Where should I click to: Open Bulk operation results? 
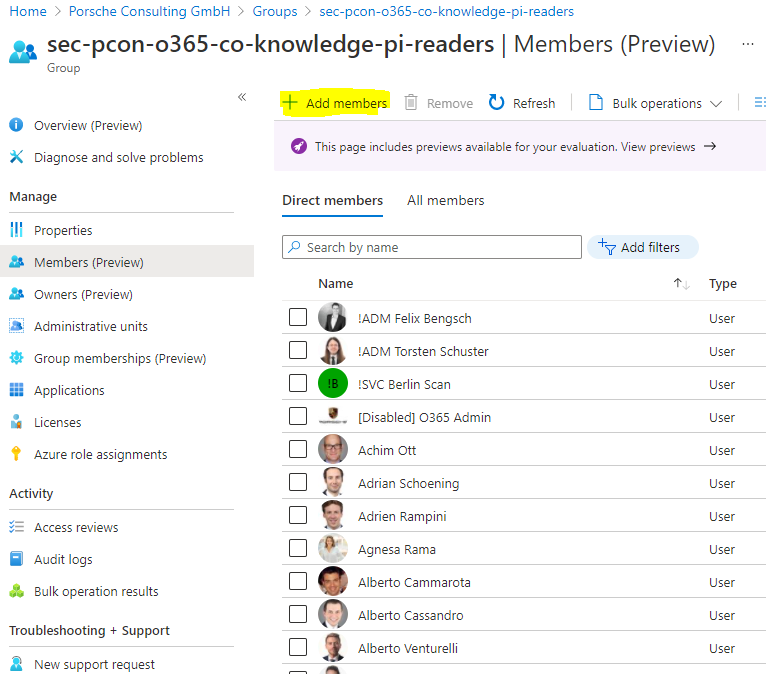[96, 591]
